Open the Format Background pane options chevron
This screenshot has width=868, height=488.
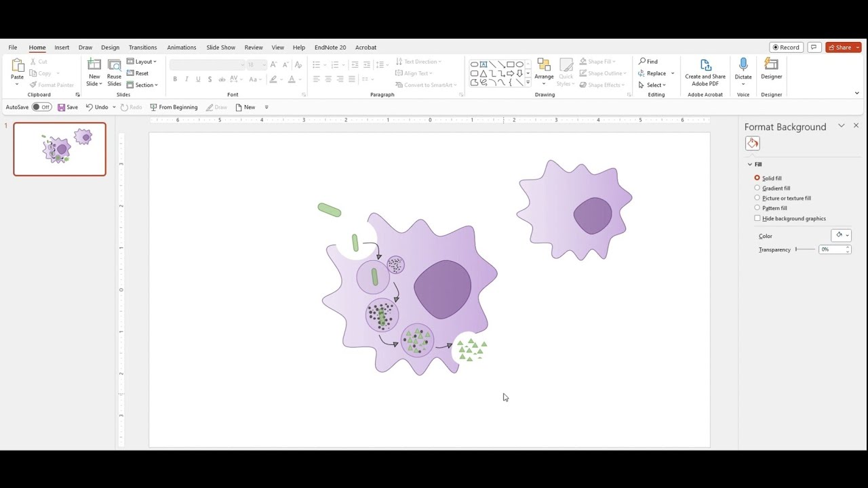(x=841, y=126)
